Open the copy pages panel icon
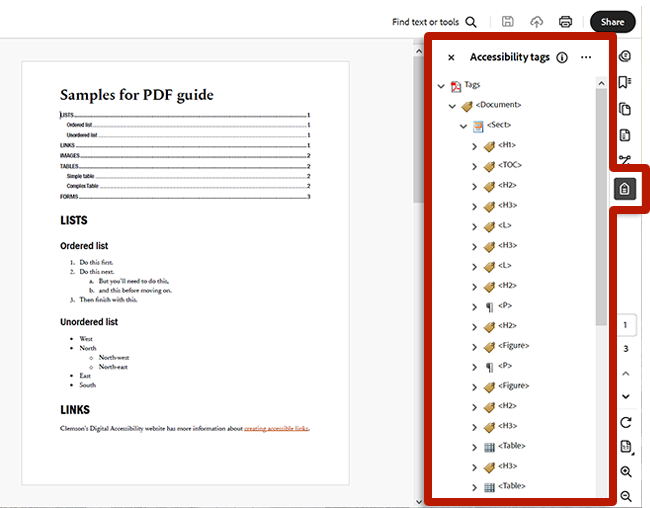Viewport: 650px width, 508px height. coord(625,109)
